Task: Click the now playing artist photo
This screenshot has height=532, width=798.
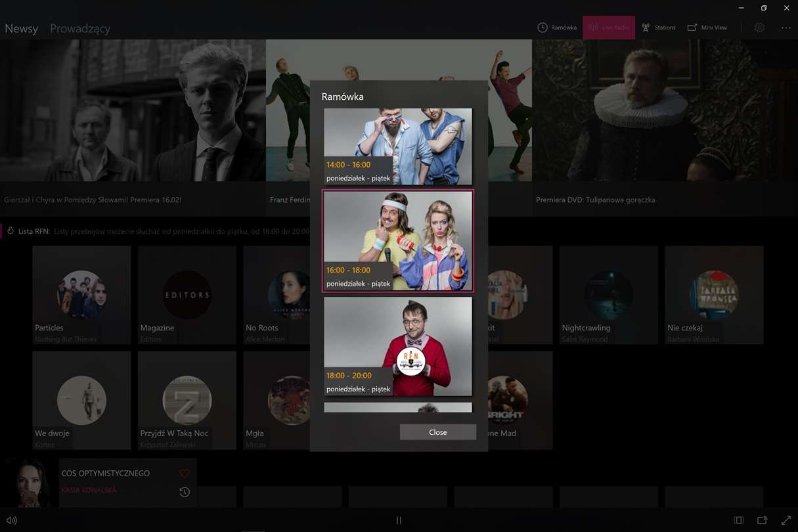Action: coord(30,483)
